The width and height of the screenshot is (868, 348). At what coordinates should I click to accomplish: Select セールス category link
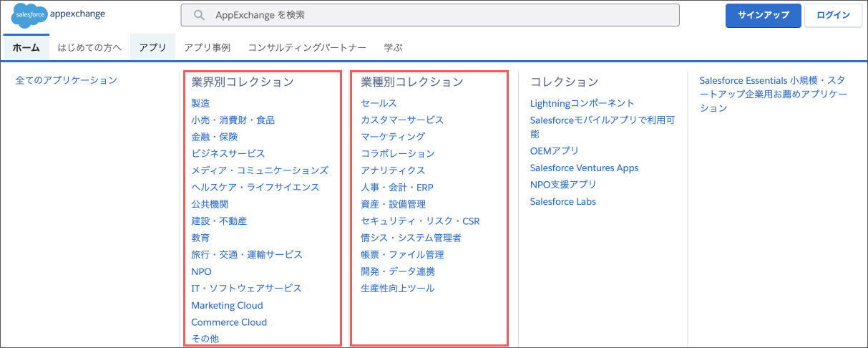[x=379, y=103]
